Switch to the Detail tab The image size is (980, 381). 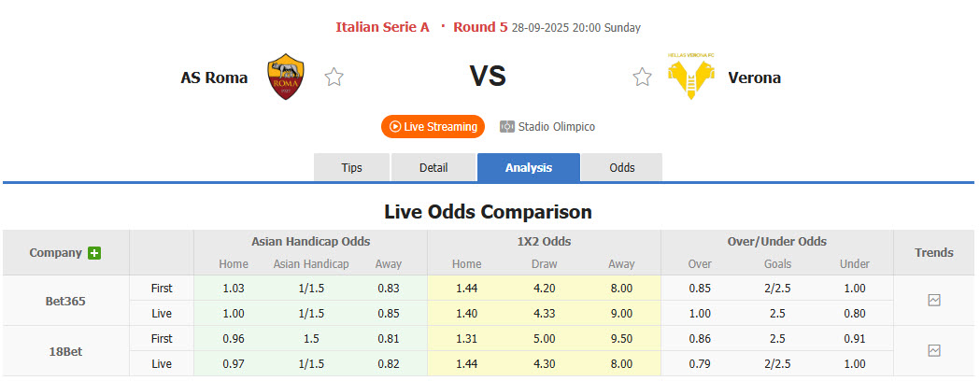433,167
